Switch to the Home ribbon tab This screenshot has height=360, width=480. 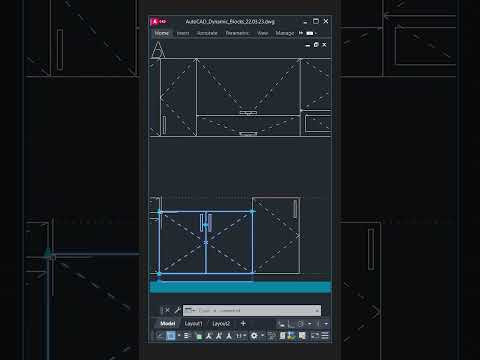(x=161, y=33)
